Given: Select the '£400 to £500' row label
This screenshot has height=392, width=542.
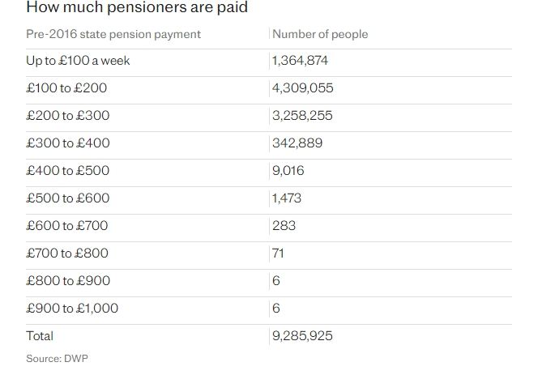Looking at the screenshot, I should click(68, 171).
